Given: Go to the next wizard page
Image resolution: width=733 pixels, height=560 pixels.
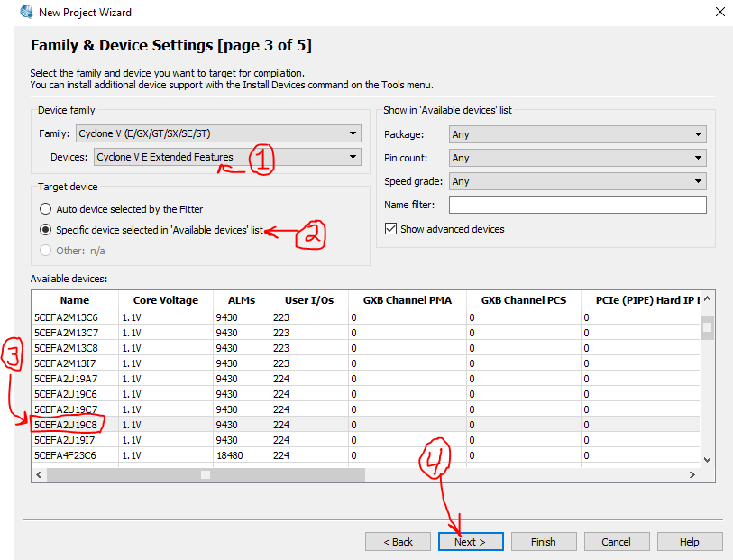Looking at the screenshot, I should click(x=470, y=542).
